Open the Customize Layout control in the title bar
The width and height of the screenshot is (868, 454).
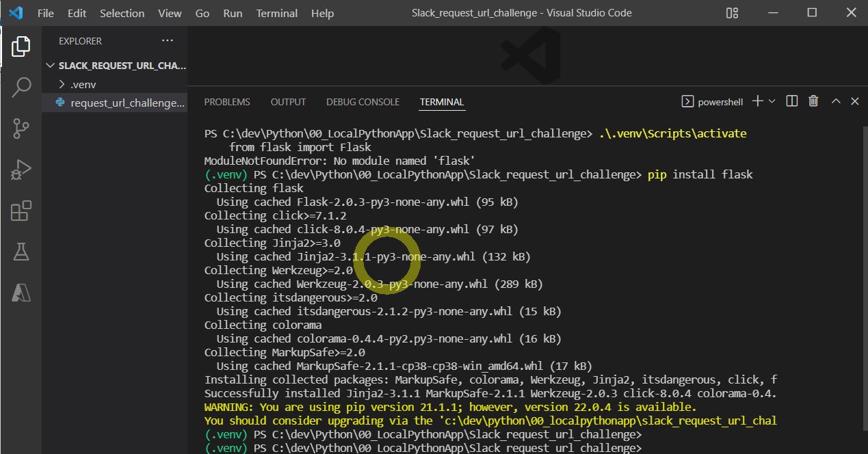click(732, 13)
